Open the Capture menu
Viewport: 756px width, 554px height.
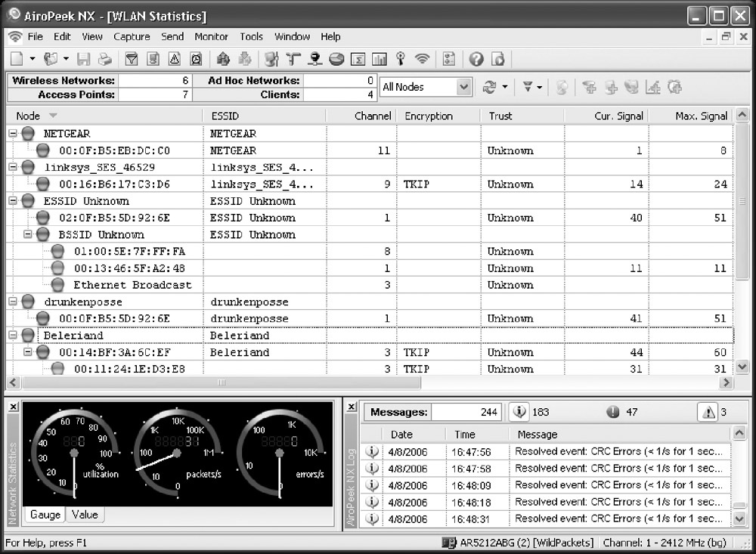pyautogui.click(x=132, y=36)
